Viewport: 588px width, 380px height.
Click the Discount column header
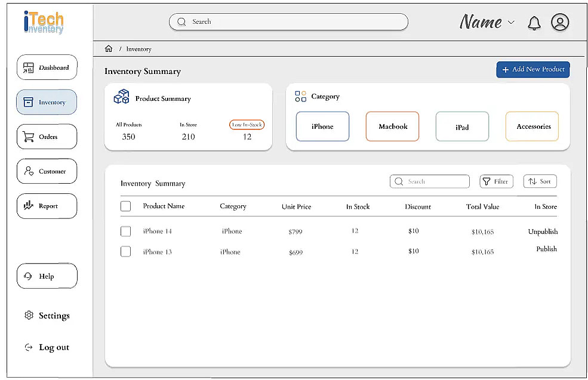418,206
